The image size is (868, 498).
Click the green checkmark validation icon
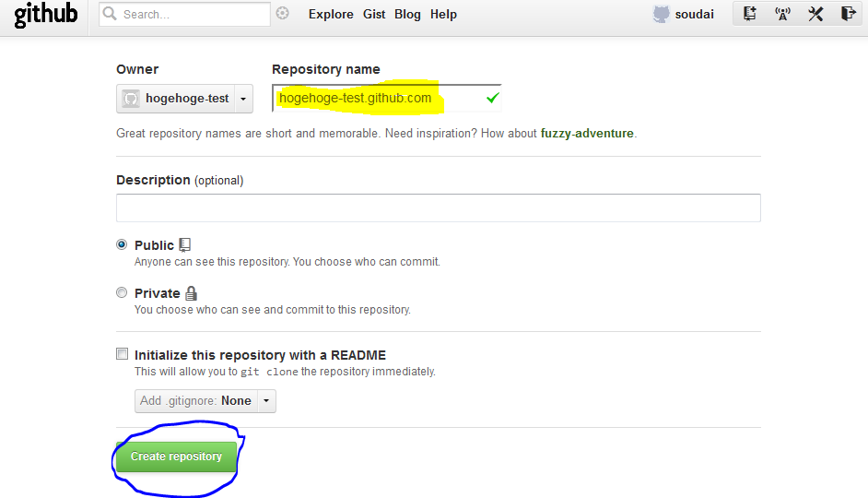(493, 98)
